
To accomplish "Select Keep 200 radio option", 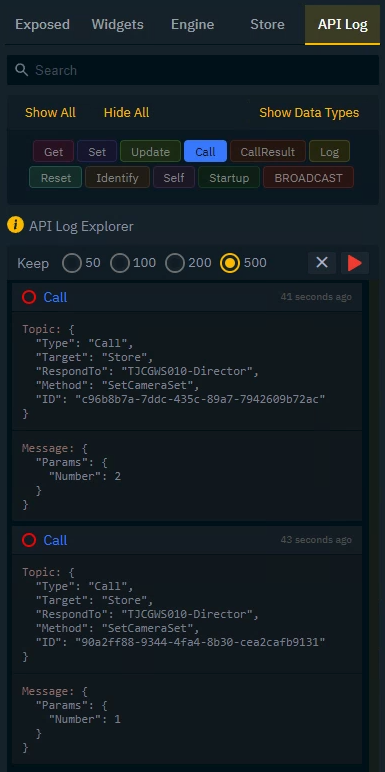I will point(174,263).
